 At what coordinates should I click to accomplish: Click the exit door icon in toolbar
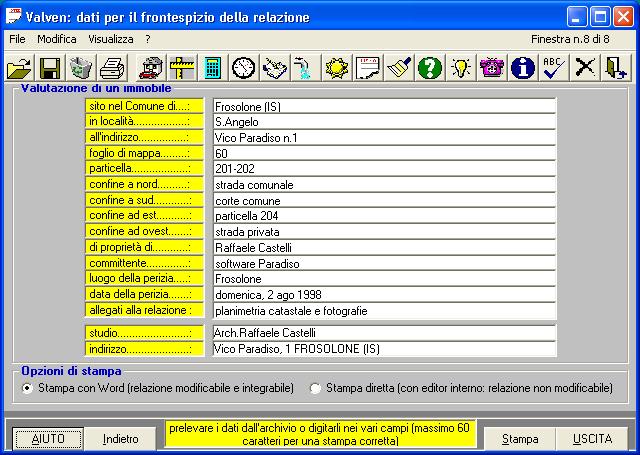[615, 68]
